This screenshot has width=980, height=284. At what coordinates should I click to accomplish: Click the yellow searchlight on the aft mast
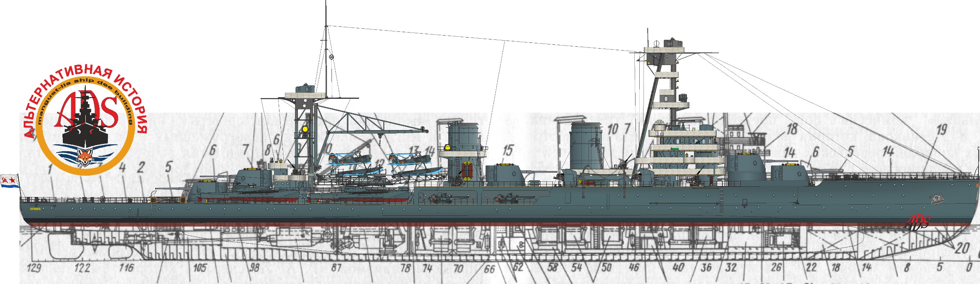coord(305,129)
